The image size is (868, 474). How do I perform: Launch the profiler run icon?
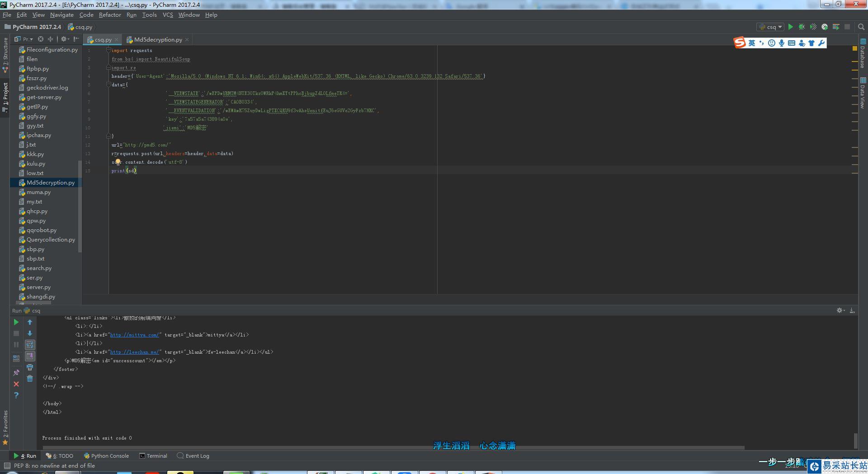click(x=825, y=27)
